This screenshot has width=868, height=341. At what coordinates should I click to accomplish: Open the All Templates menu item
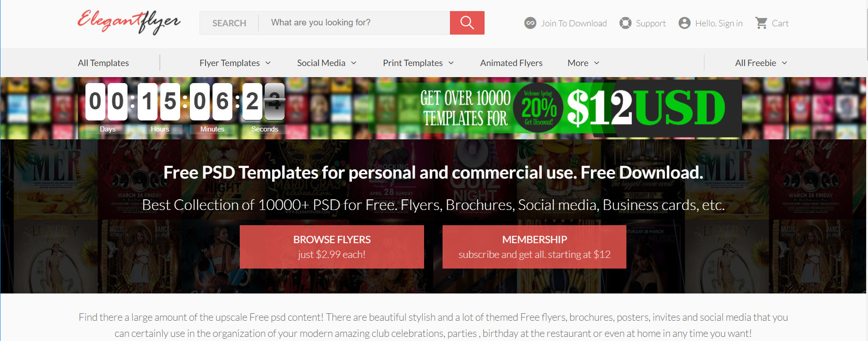(x=103, y=63)
